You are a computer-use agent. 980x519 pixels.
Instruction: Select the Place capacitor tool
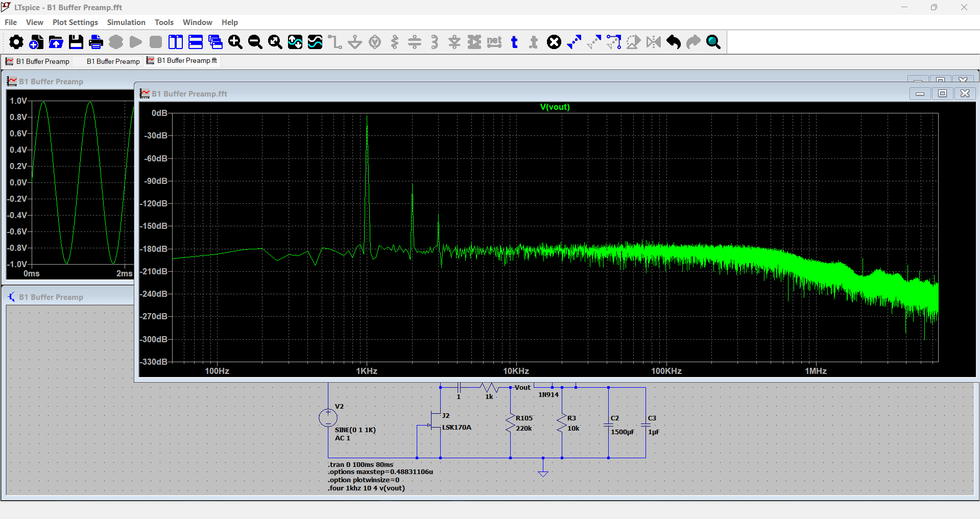[415, 42]
